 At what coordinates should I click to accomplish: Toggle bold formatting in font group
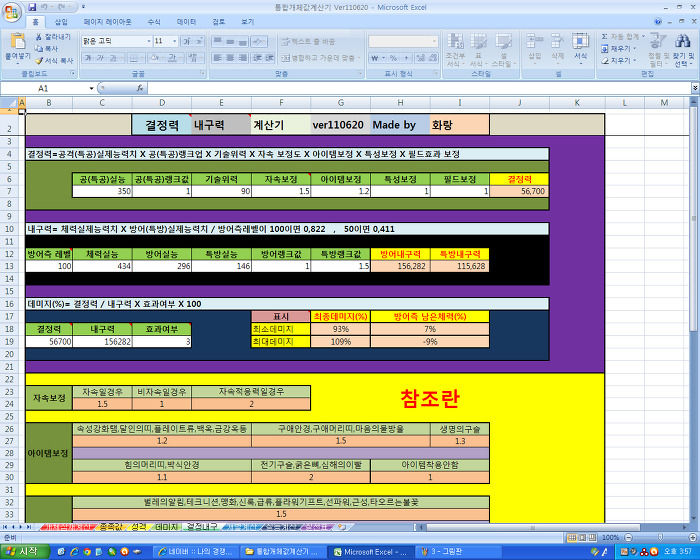[x=89, y=58]
